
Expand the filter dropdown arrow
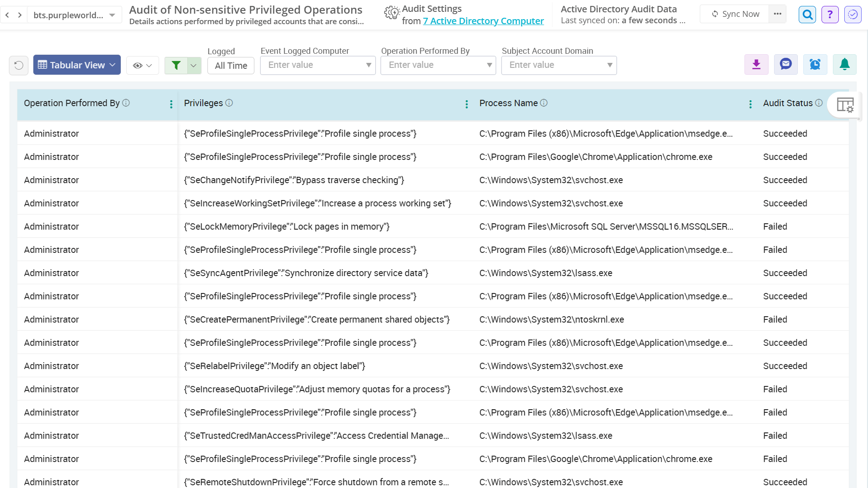[x=194, y=65]
